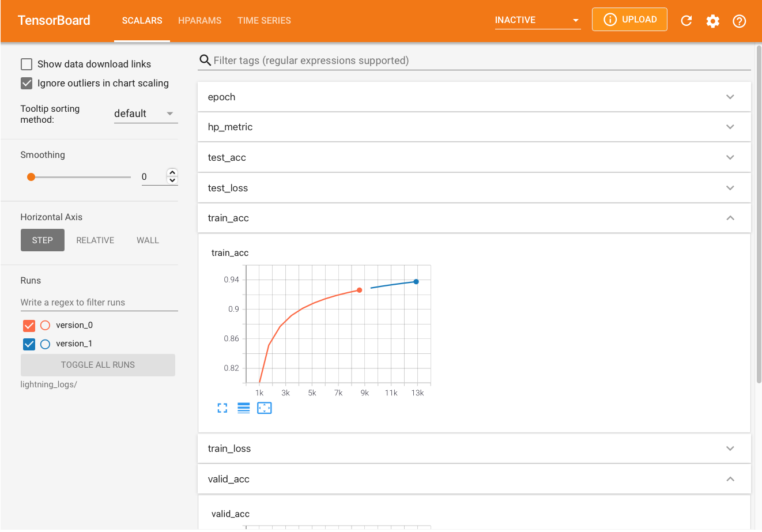Open the Tooltip sorting method dropdown
Image resolution: width=762 pixels, height=532 pixels.
pyautogui.click(x=146, y=114)
